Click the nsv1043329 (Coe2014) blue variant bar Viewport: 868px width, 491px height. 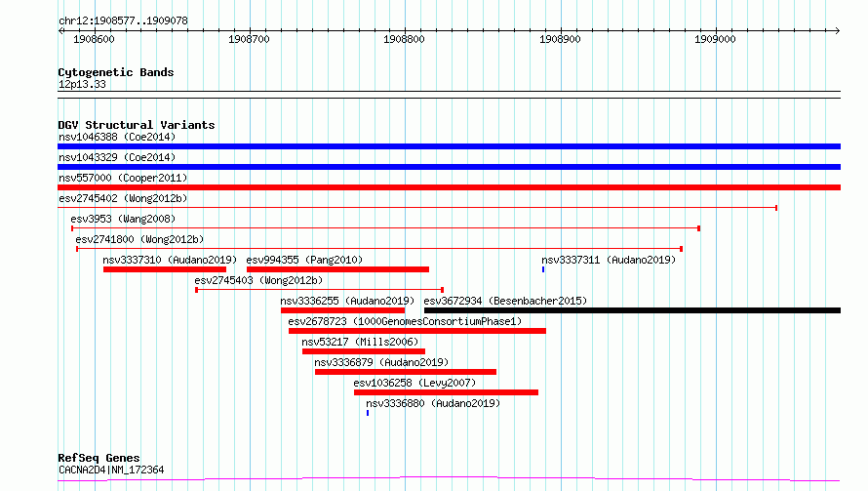click(449, 167)
